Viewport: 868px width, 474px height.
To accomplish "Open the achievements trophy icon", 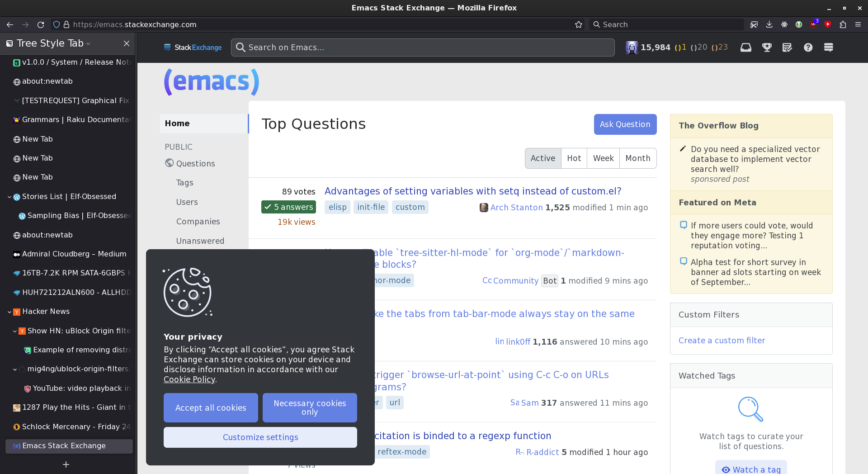I will tap(767, 47).
